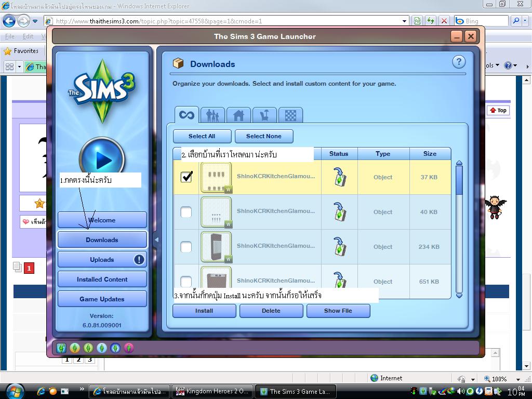This screenshot has height=399, width=532.
Task: Check the 40 KB item checkbox
Action: coord(186,212)
